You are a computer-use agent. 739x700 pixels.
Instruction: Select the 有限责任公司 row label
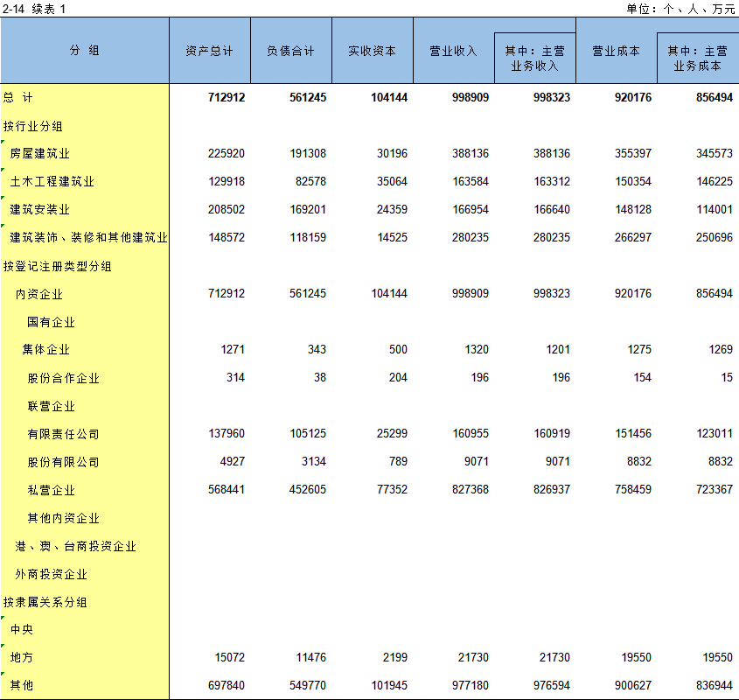tap(63, 434)
